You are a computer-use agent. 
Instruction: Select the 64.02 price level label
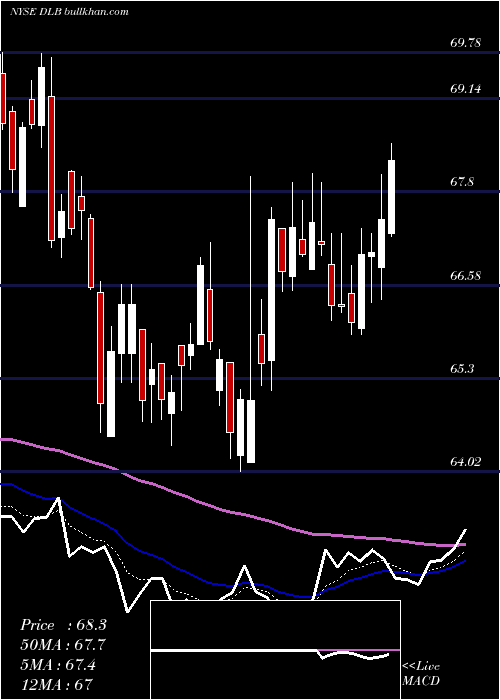pos(466,462)
